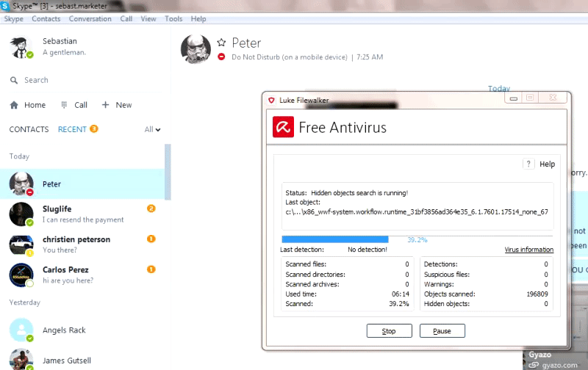Open the Tools menu
Image resolution: width=588 pixels, height=370 pixels.
click(x=173, y=19)
